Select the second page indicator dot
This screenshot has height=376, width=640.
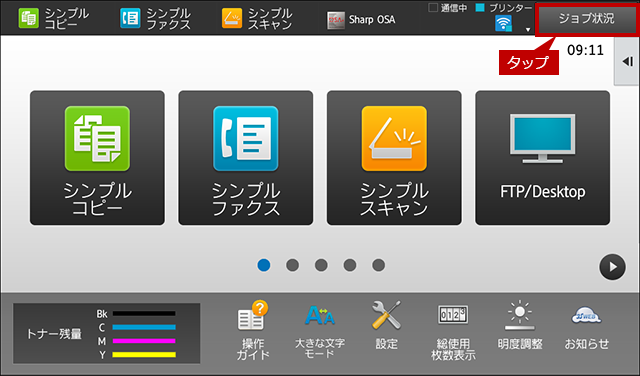[292, 265]
